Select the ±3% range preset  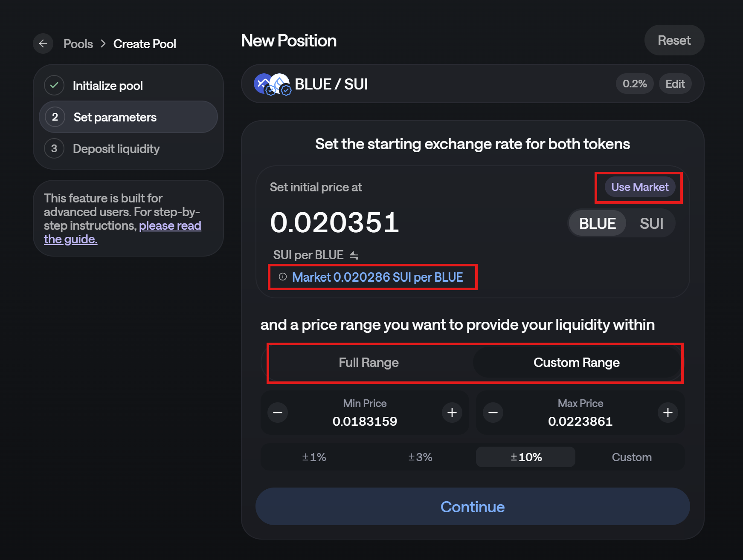coord(420,457)
